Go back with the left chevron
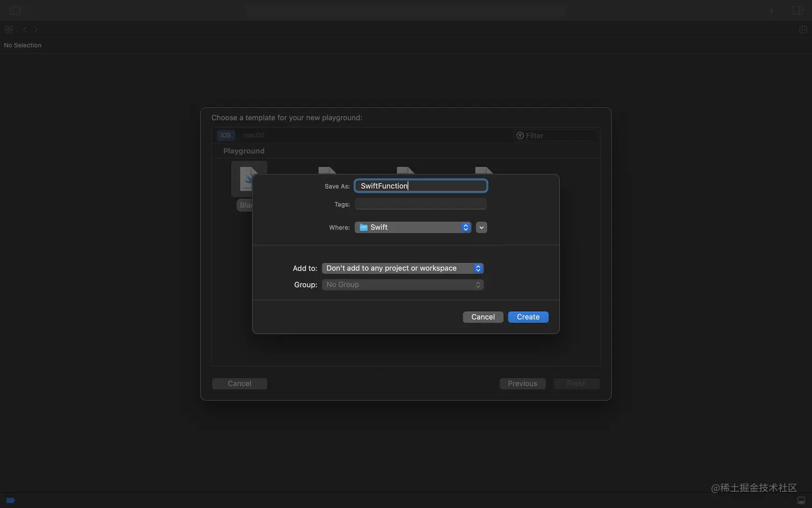Viewport: 812px width, 508px height. [x=25, y=30]
